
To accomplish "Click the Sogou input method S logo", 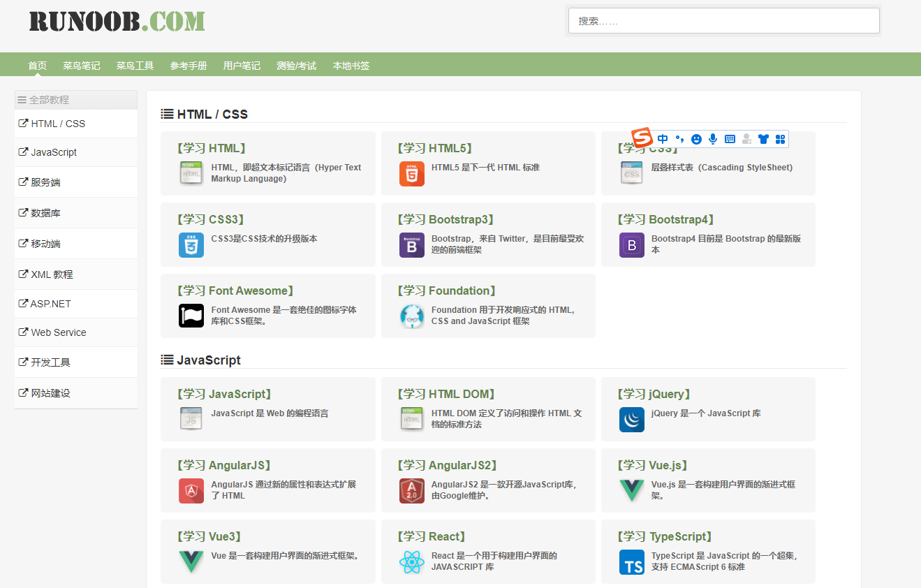I will click(x=642, y=138).
